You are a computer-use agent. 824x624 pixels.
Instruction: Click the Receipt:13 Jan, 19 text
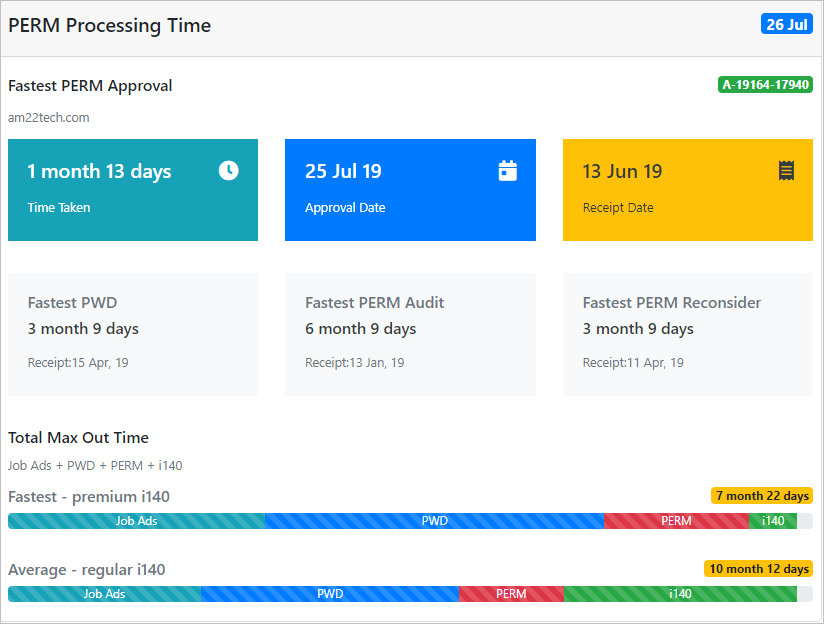(x=355, y=363)
